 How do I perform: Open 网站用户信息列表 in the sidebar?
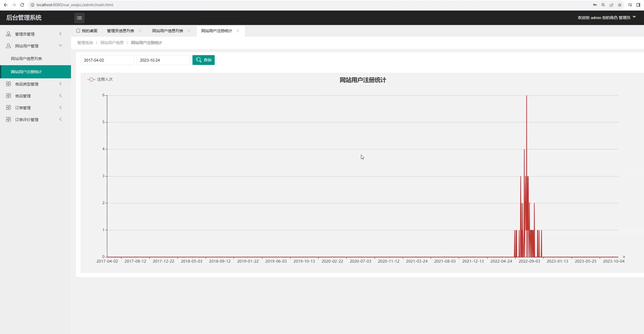tap(26, 59)
